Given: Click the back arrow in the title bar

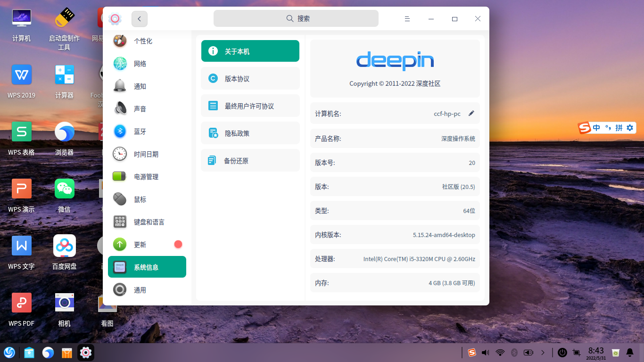Looking at the screenshot, I should click(x=139, y=18).
